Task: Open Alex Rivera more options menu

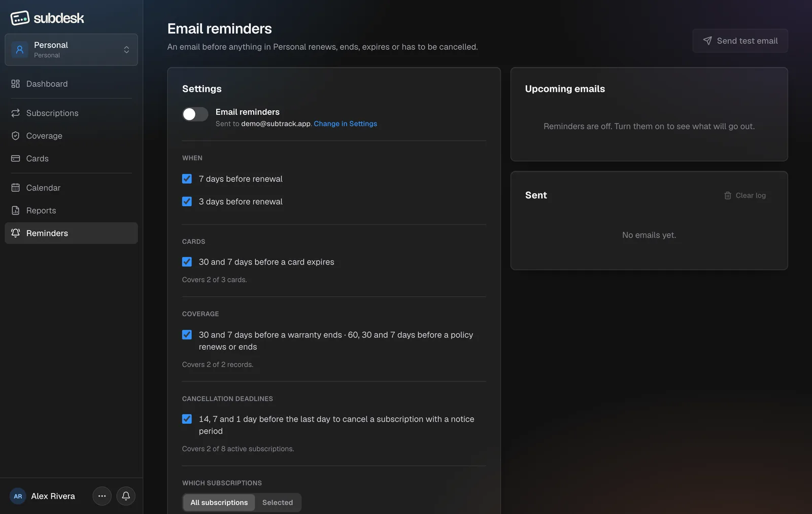Action: 102,496
